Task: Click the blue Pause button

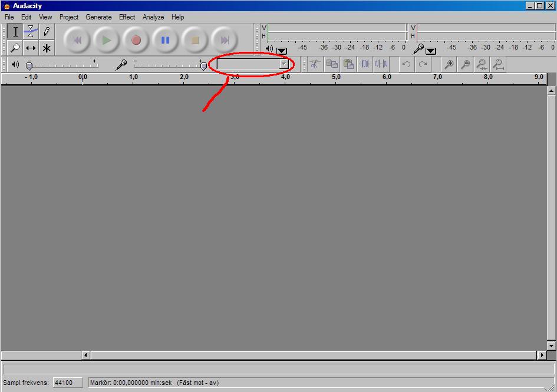Action: click(x=165, y=40)
